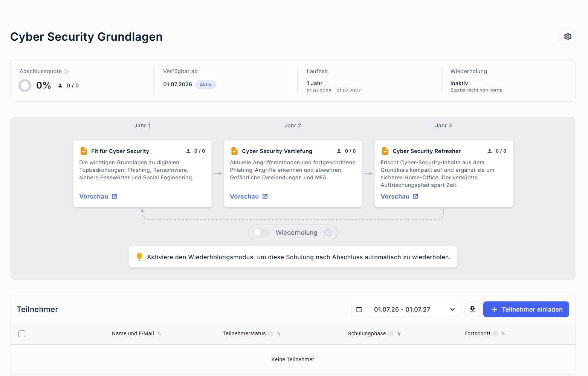Click help icon next to Schulungsphase
Viewport: 588px width, 376px height.
[x=391, y=334]
